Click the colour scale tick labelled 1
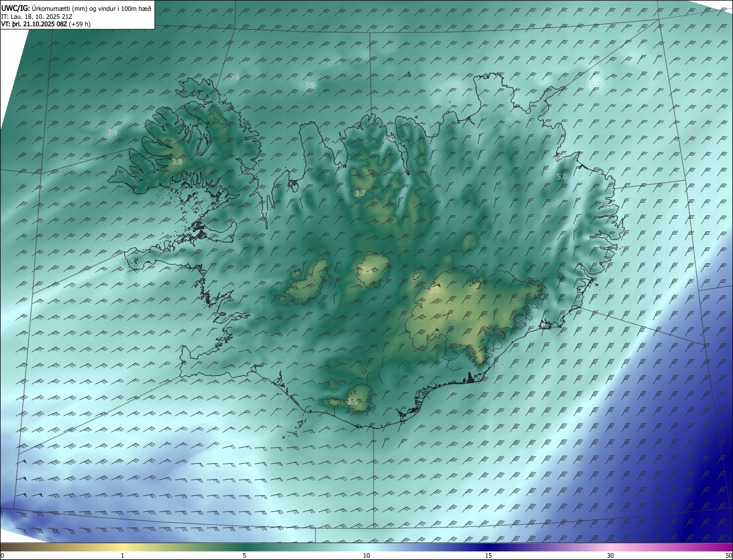Screen dimensions: 733x560 (x=123, y=555)
